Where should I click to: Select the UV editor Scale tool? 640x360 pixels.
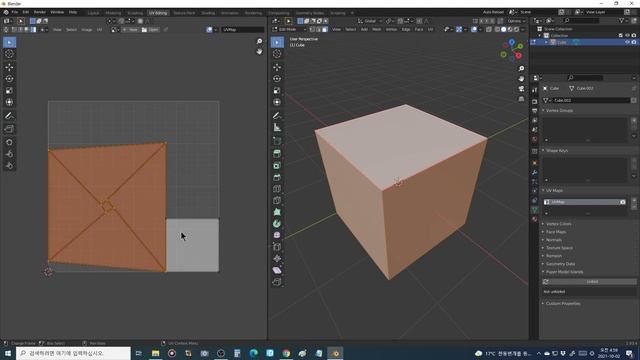tap(9, 91)
